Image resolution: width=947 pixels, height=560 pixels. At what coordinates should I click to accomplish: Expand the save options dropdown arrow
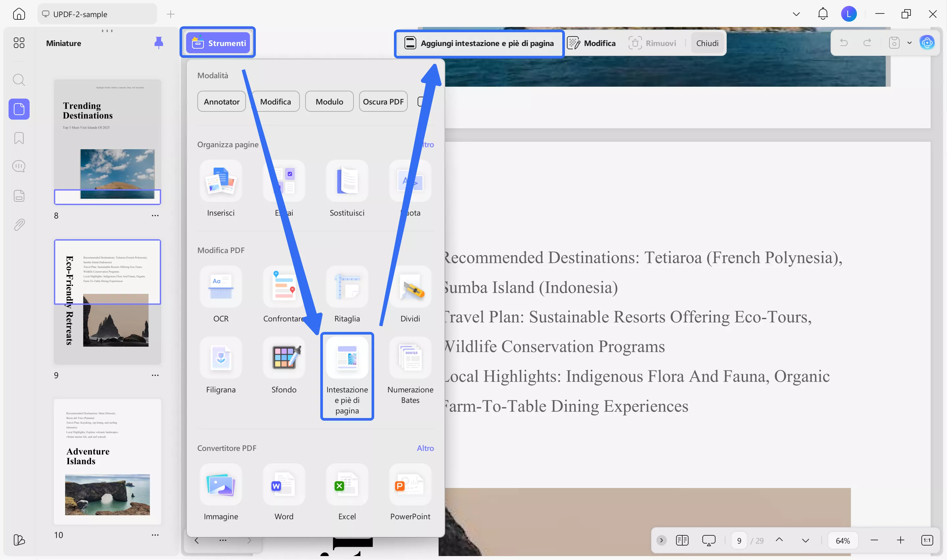[909, 43]
